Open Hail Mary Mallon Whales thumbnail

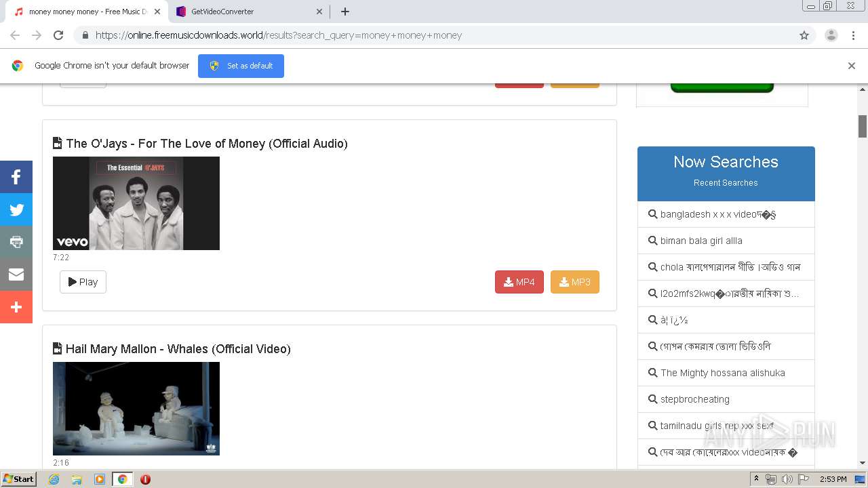136,409
